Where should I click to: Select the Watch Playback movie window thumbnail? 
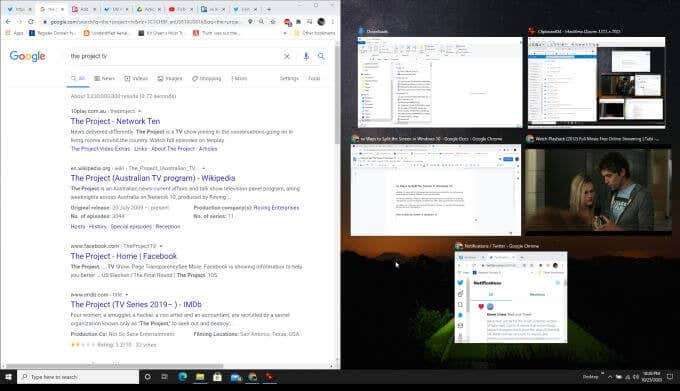(x=598, y=190)
